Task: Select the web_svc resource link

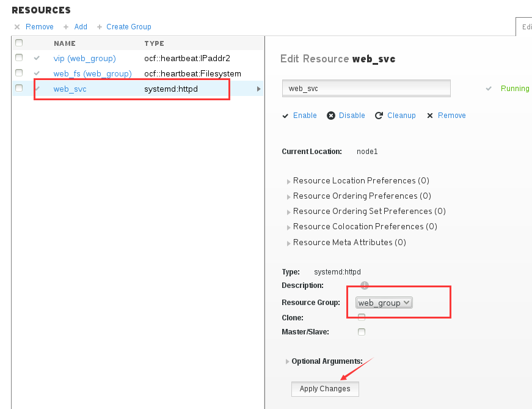Action: click(x=70, y=89)
